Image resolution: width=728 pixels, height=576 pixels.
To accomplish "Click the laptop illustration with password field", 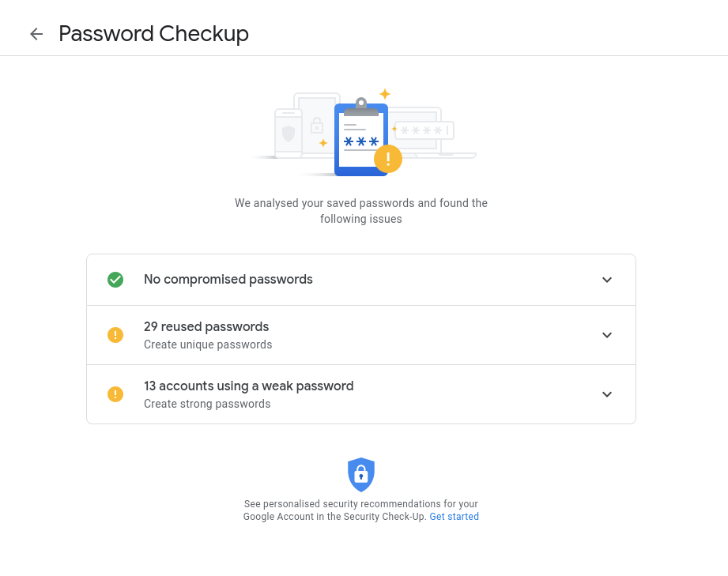I will (431, 132).
